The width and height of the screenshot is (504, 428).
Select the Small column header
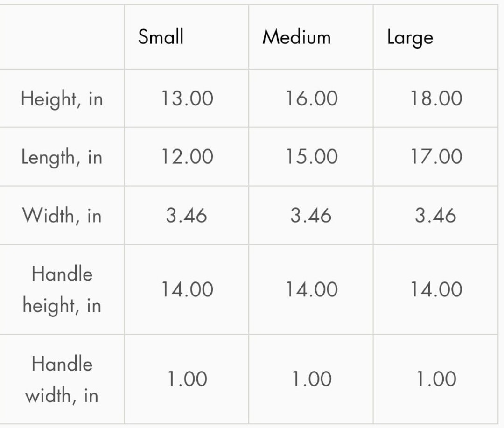tap(161, 36)
